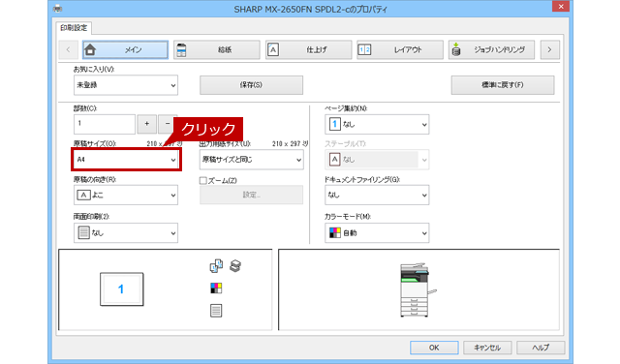Open the ドキュメントファイリング dropdown
Image resolution: width=620 pixels, height=364 pixels.
click(x=377, y=196)
